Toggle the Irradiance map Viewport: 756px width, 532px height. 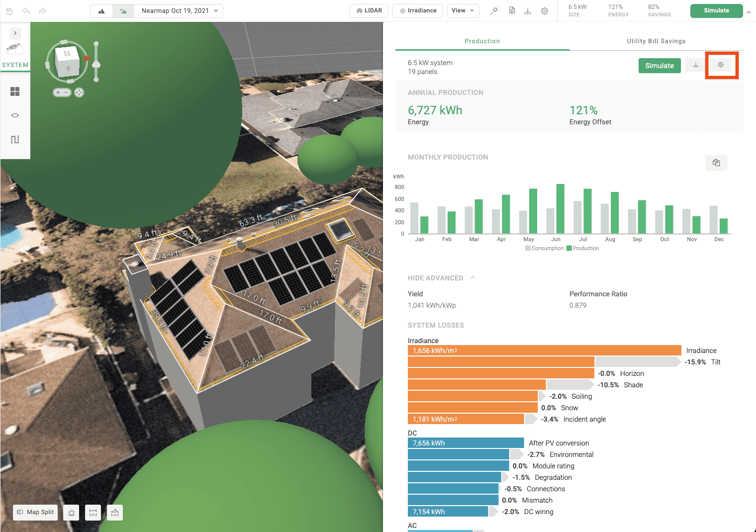(x=418, y=10)
